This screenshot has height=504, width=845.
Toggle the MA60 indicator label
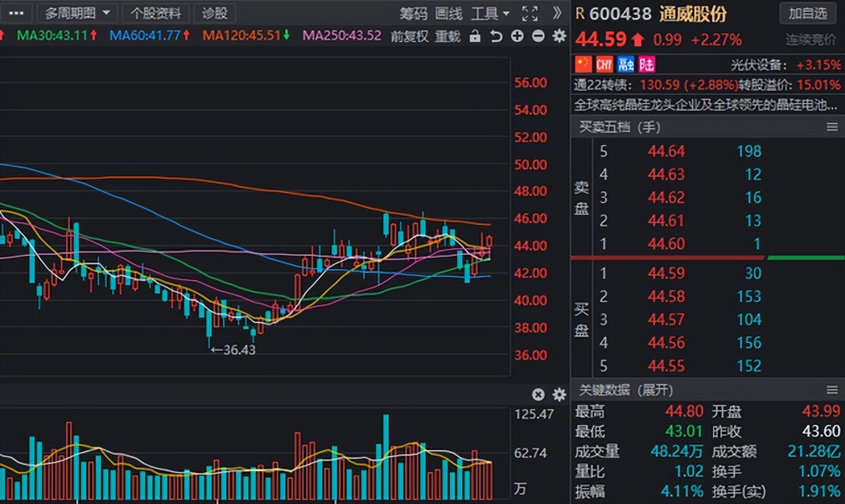point(151,36)
